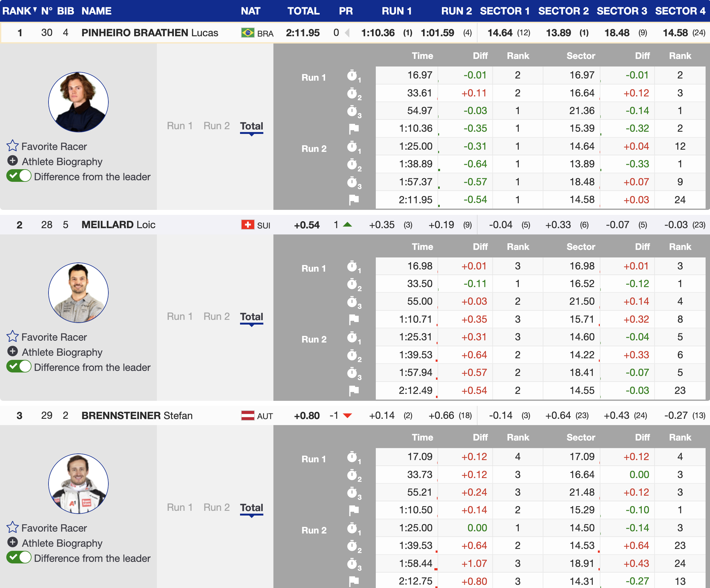Click plus icon for Meillard's Athlete Biography
This screenshot has height=588, width=710.
click(x=13, y=351)
